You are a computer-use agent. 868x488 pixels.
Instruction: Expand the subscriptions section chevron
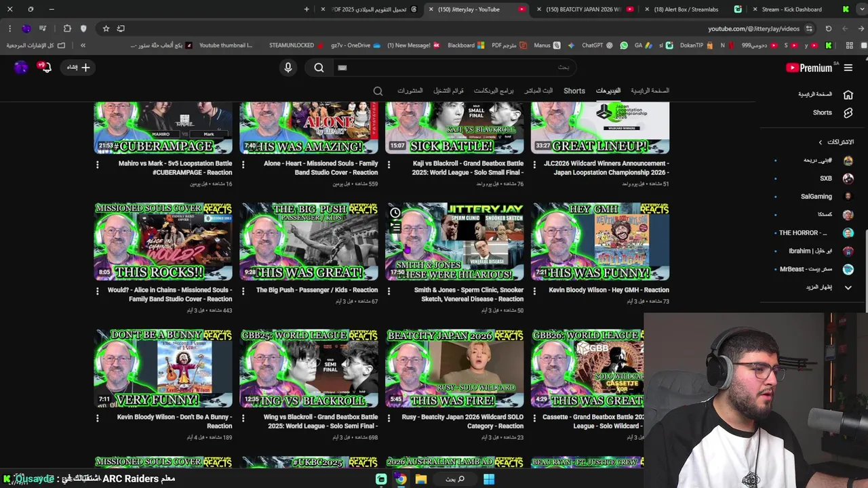(x=820, y=142)
